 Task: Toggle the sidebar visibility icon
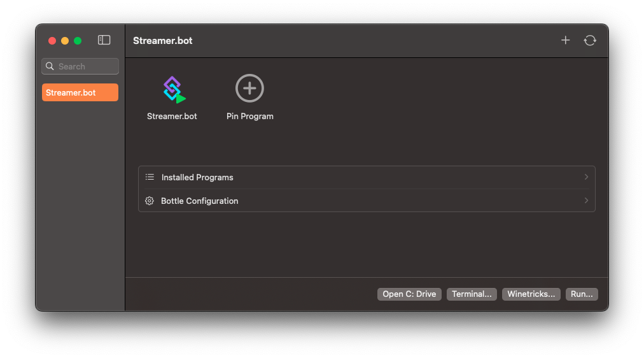coord(104,40)
